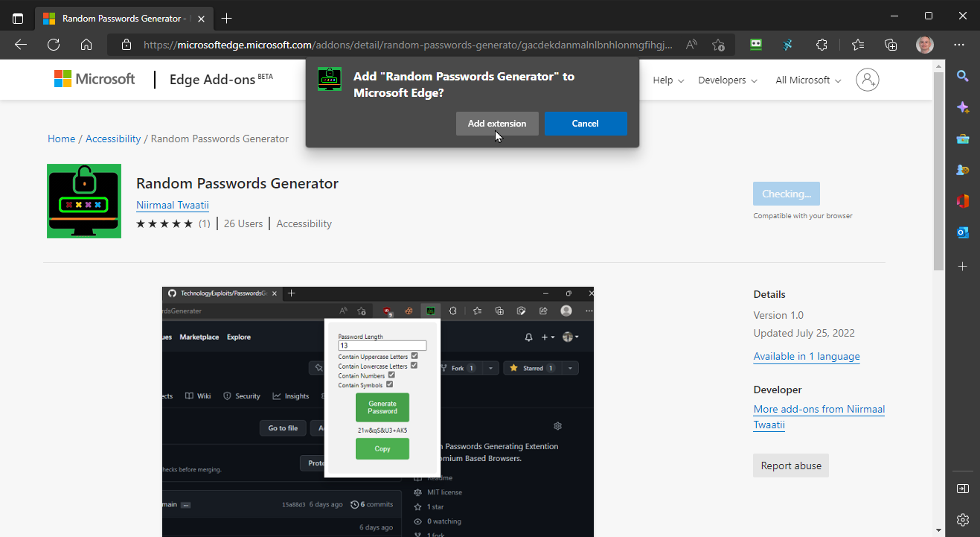Hide the sidebar panel
980x537 pixels.
point(962,489)
